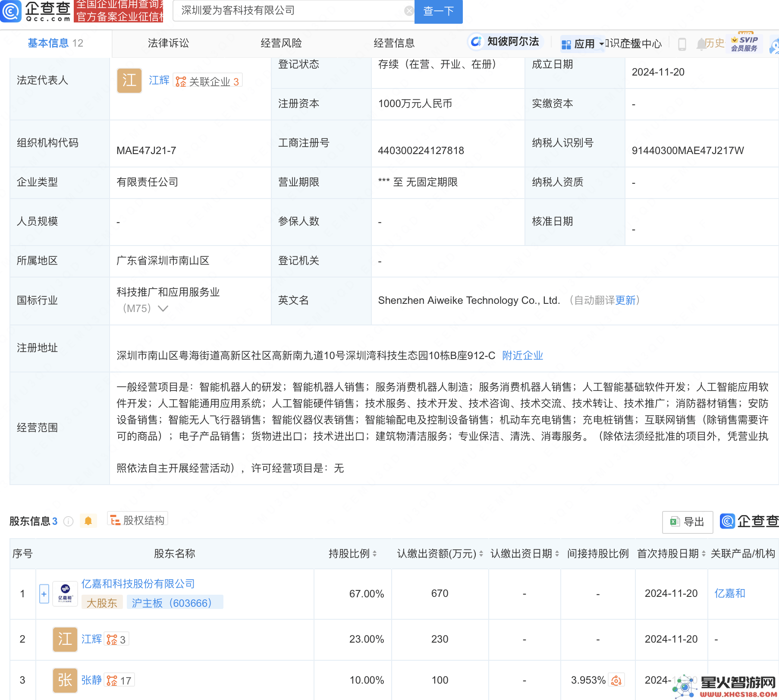779x700 pixels.
Task: Expand row for 亿嘉和科技股份有限公司
Action: coord(44,594)
